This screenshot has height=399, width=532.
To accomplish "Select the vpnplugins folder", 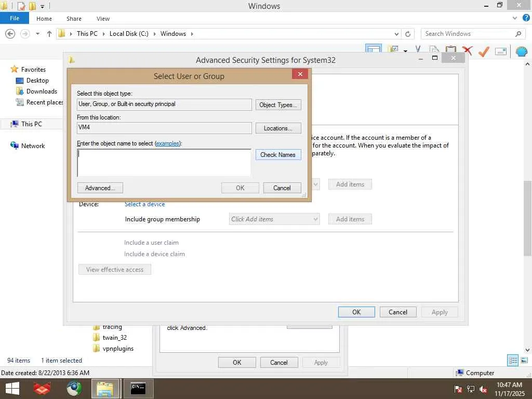I will [113, 349].
